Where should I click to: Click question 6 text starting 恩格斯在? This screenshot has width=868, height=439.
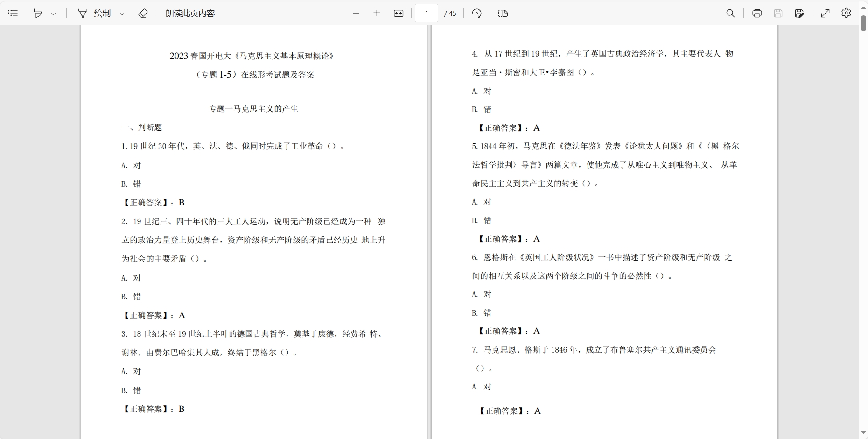[602, 267]
